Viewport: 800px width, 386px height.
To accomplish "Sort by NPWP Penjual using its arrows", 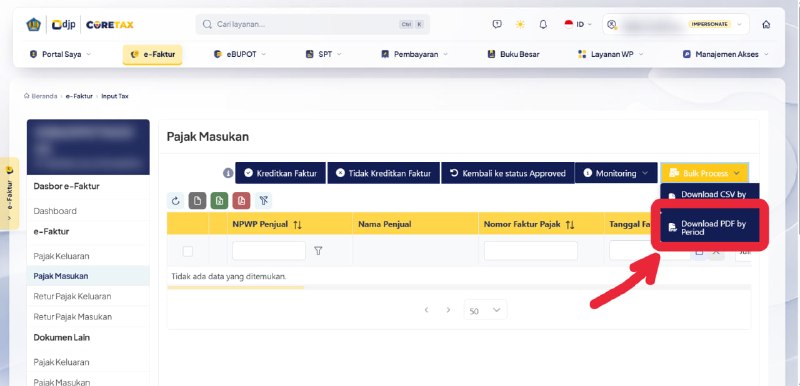I will pos(297,224).
